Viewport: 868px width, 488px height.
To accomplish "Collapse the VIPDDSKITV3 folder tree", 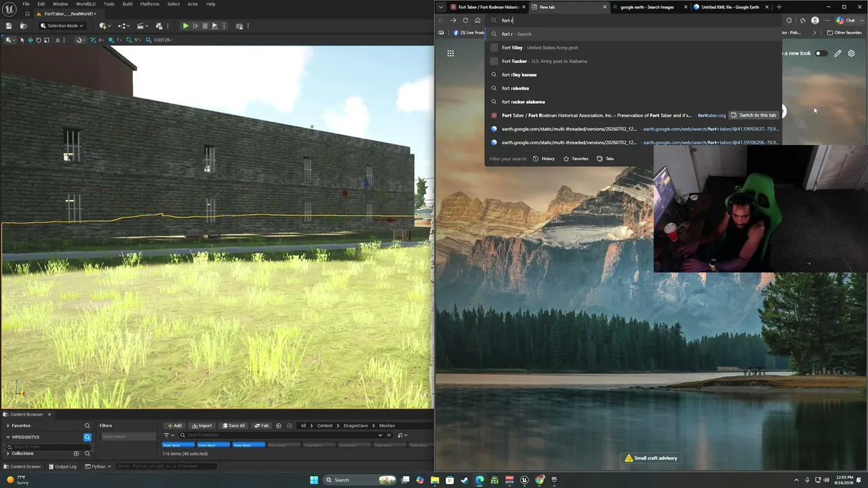I will [8, 437].
